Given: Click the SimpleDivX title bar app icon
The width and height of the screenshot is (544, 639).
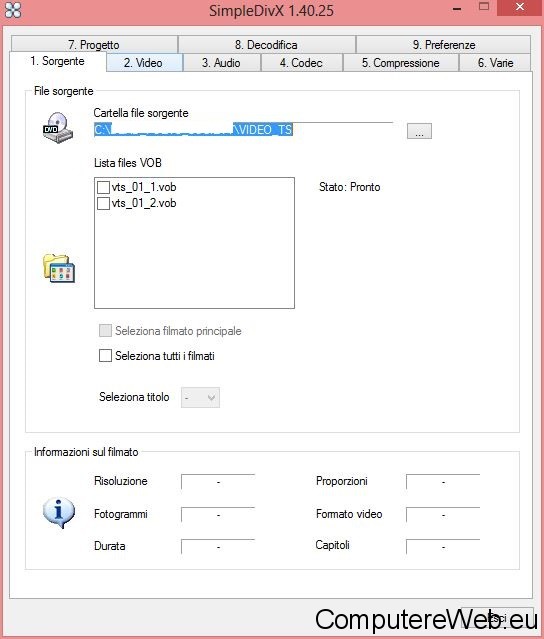Looking at the screenshot, I should (x=13, y=10).
